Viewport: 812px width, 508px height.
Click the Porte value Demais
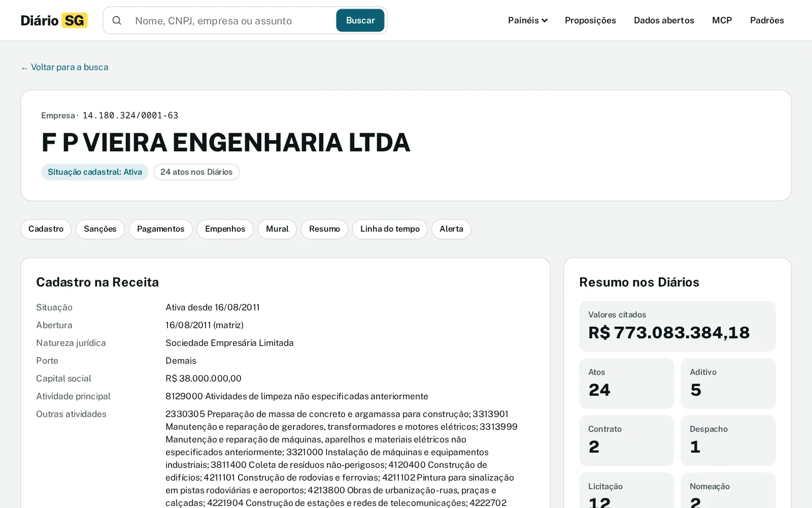(x=181, y=361)
